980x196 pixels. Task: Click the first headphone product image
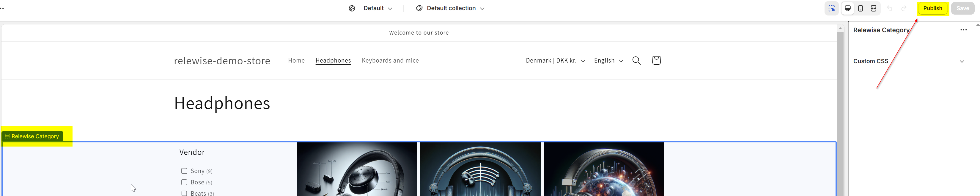[x=357, y=170]
